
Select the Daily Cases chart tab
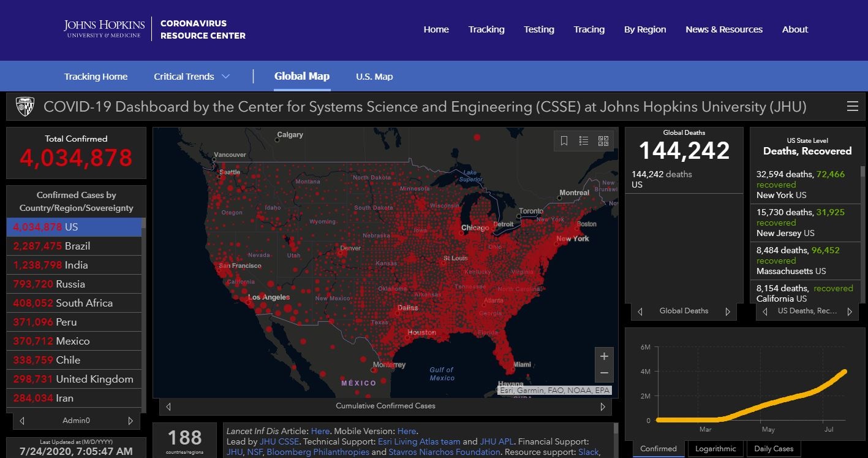[x=774, y=449]
